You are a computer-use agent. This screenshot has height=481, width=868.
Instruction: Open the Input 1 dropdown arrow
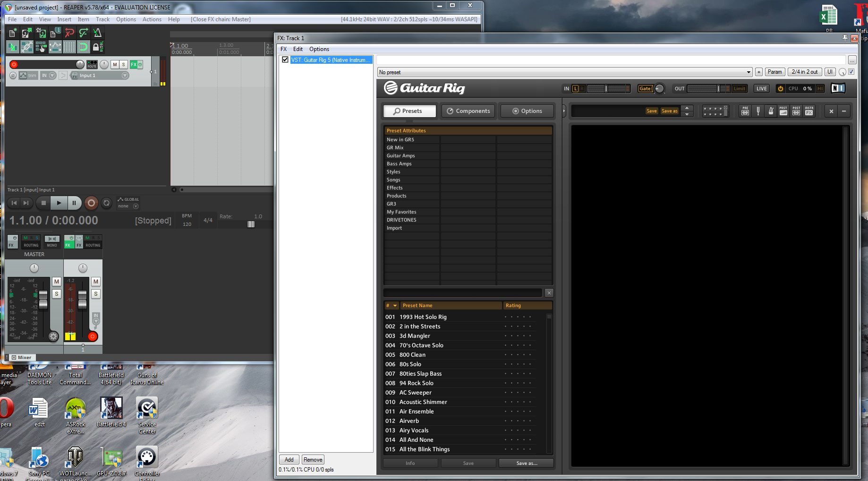(125, 76)
